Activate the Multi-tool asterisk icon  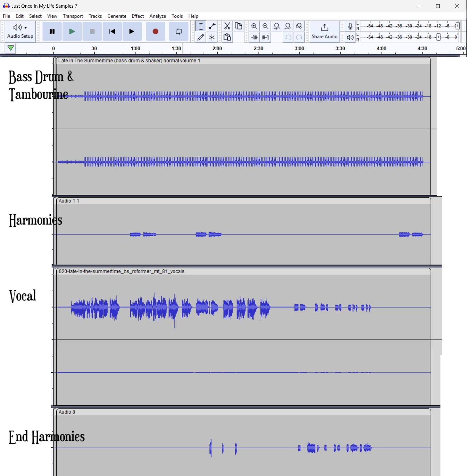coord(212,37)
